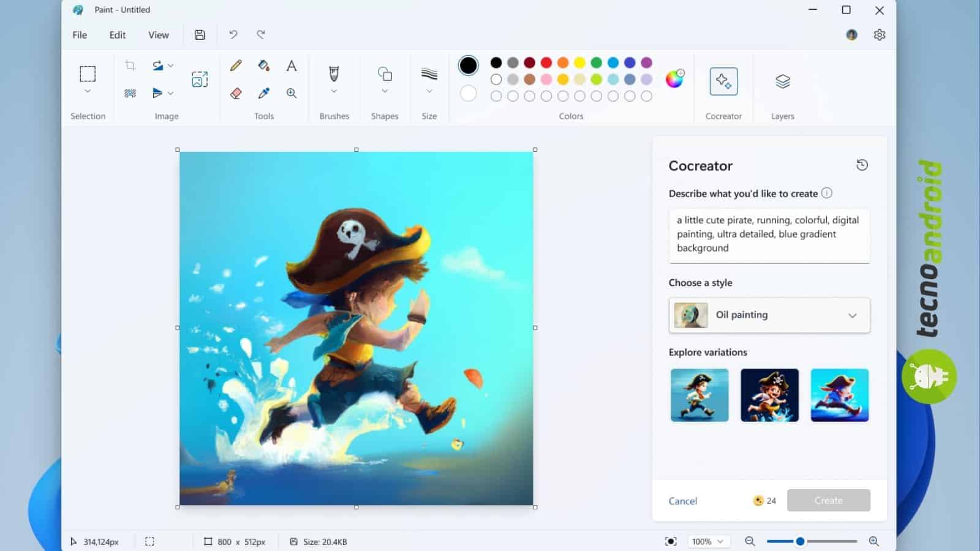Expand the Brushes dropdown arrow

click(334, 91)
